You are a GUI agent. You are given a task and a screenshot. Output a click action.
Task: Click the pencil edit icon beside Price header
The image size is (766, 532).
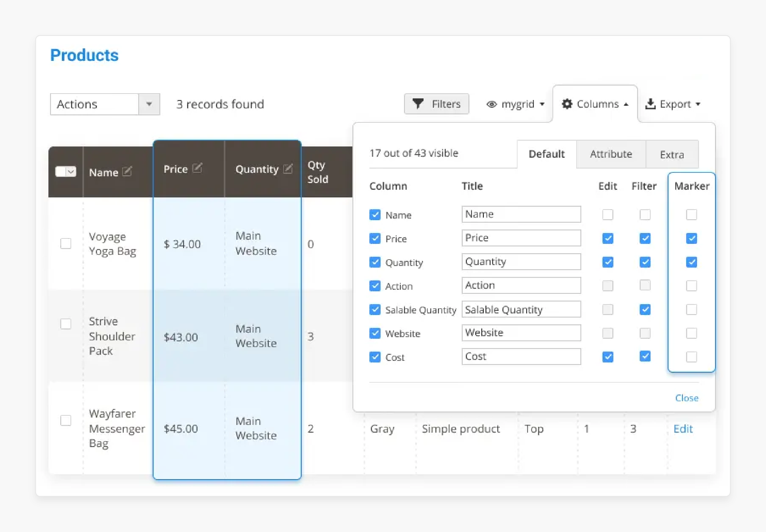pos(198,168)
